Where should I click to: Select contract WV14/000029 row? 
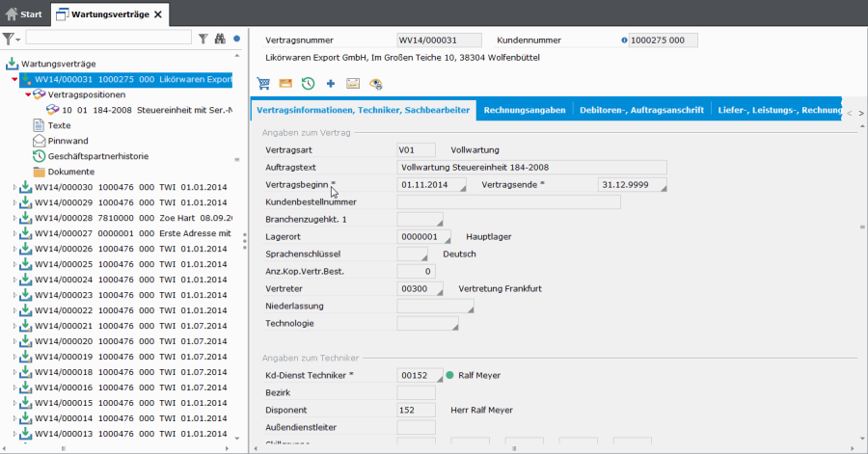pyautogui.click(x=130, y=202)
